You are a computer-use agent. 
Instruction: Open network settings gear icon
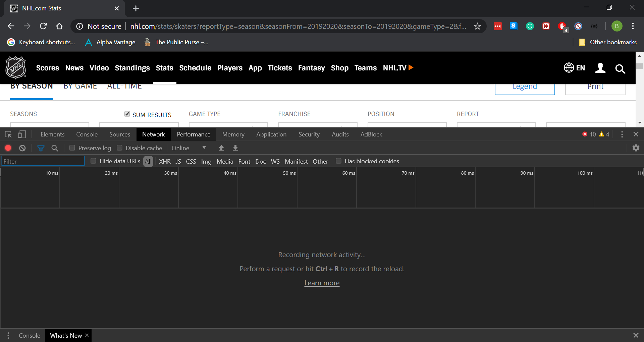pyautogui.click(x=636, y=148)
